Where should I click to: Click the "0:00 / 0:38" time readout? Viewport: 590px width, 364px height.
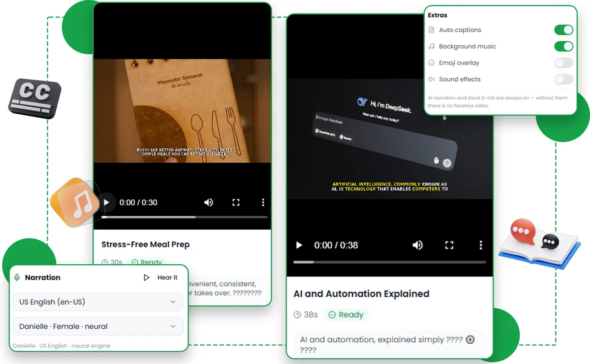tap(336, 245)
